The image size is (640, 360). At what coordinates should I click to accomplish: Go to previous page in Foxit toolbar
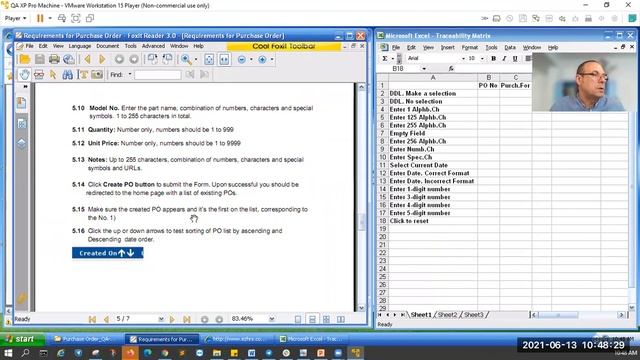point(87,59)
